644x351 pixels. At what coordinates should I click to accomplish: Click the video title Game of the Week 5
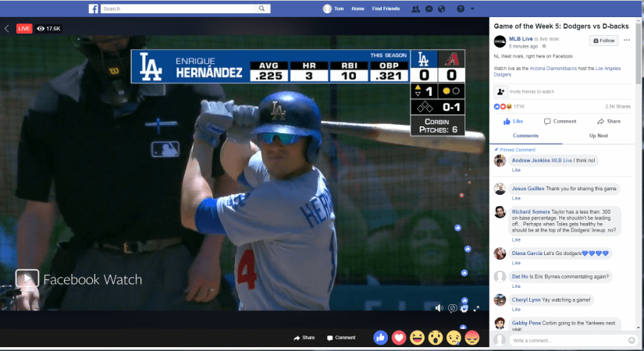(561, 27)
